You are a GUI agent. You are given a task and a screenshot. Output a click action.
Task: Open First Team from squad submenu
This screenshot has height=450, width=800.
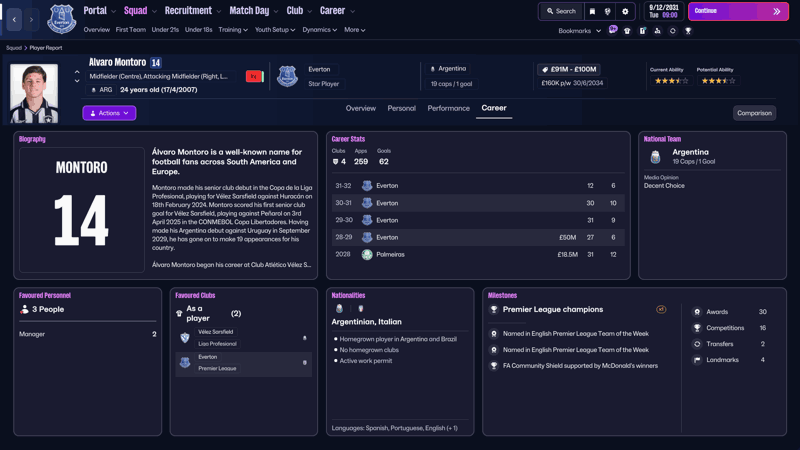tap(131, 30)
